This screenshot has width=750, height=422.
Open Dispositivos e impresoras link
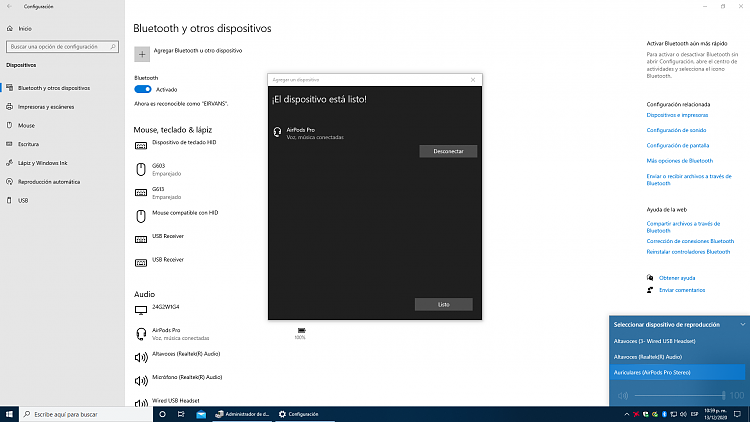pyautogui.click(x=677, y=115)
